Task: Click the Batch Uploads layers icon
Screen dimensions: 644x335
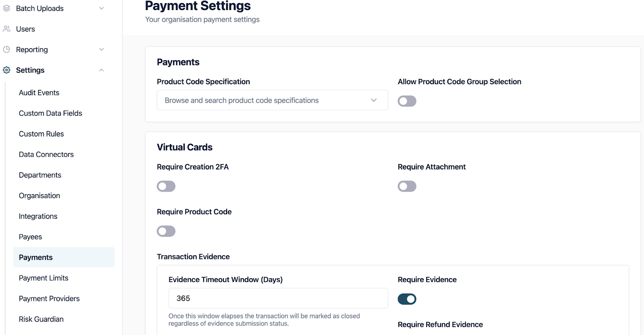Action: click(6, 8)
